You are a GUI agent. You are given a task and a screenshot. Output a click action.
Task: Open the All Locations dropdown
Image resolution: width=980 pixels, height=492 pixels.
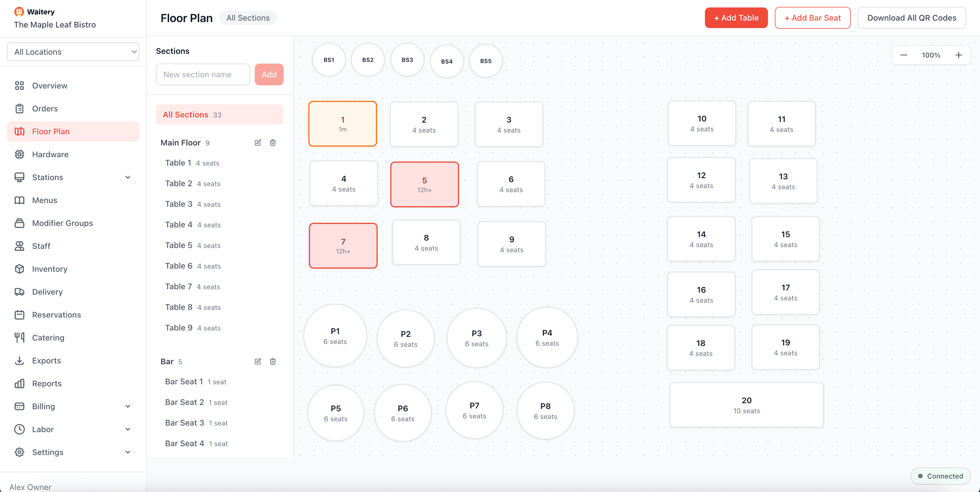click(x=73, y=52)
